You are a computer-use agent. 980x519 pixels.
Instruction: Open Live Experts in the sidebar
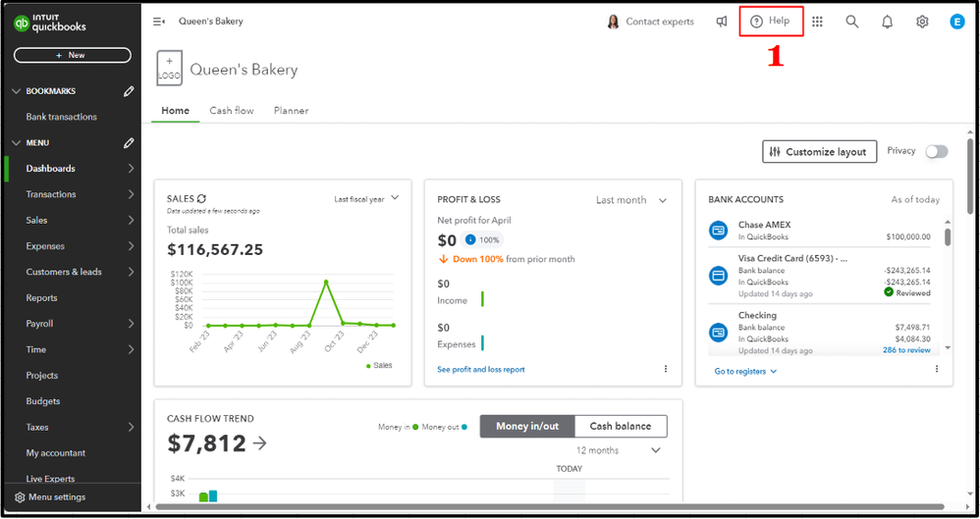tap(50, 479)
